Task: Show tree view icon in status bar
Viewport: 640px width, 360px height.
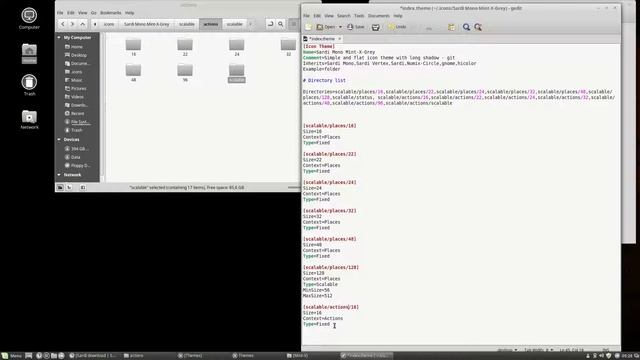Action: [69, 187]
